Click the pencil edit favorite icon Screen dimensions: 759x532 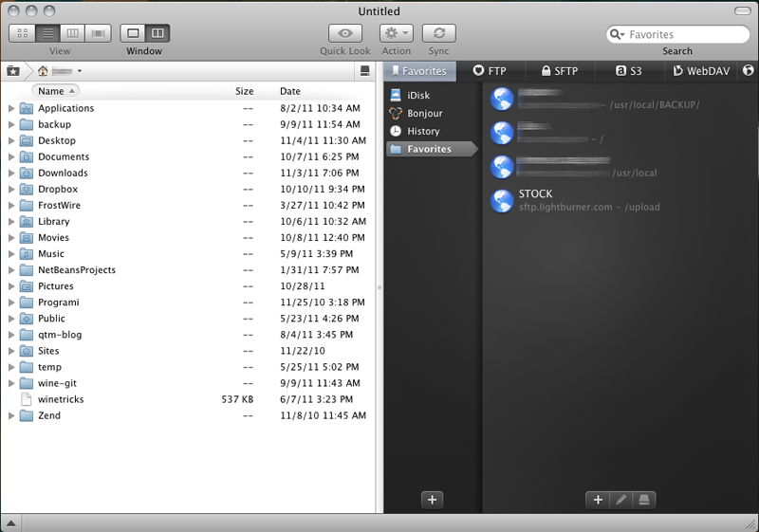(621, 500)
